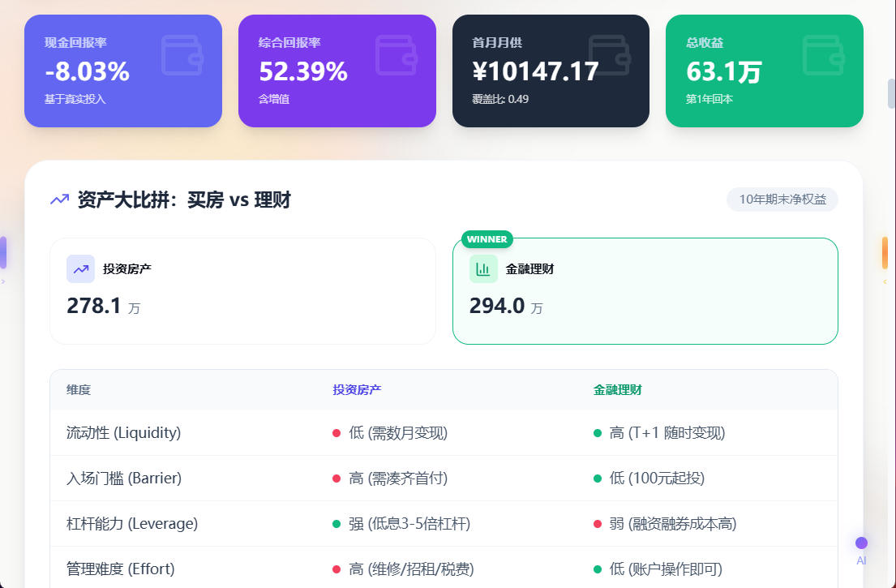Click the 弱 (融资融券成本高) cell

tap(673, 524)
